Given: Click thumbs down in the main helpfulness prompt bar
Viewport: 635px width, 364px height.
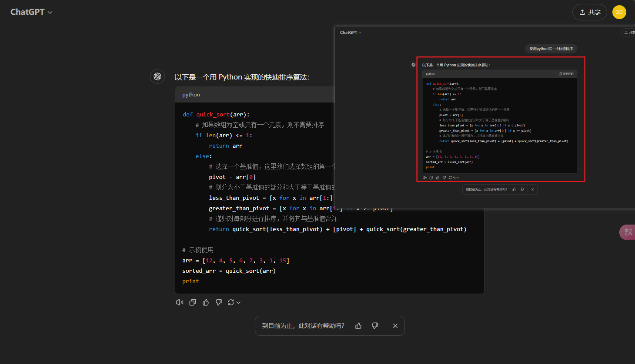Looking at the screenshot, I should pos(375,326).
